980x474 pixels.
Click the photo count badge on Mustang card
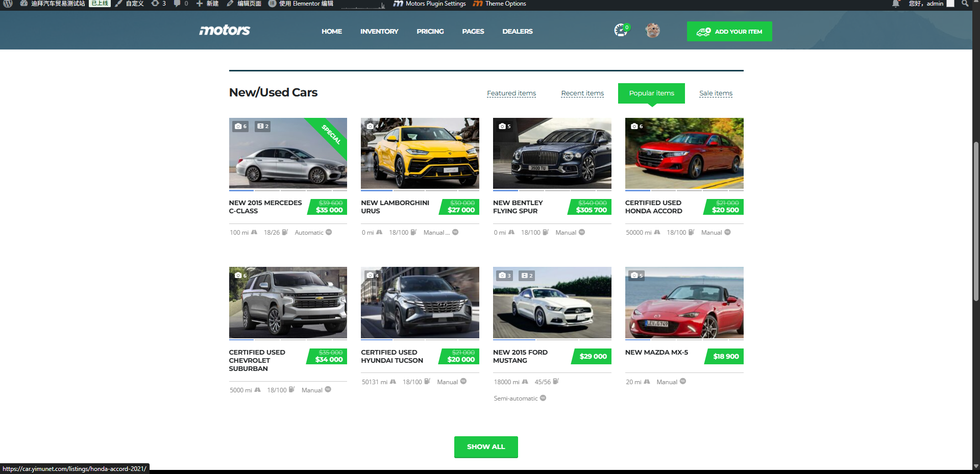coord(505,276)
